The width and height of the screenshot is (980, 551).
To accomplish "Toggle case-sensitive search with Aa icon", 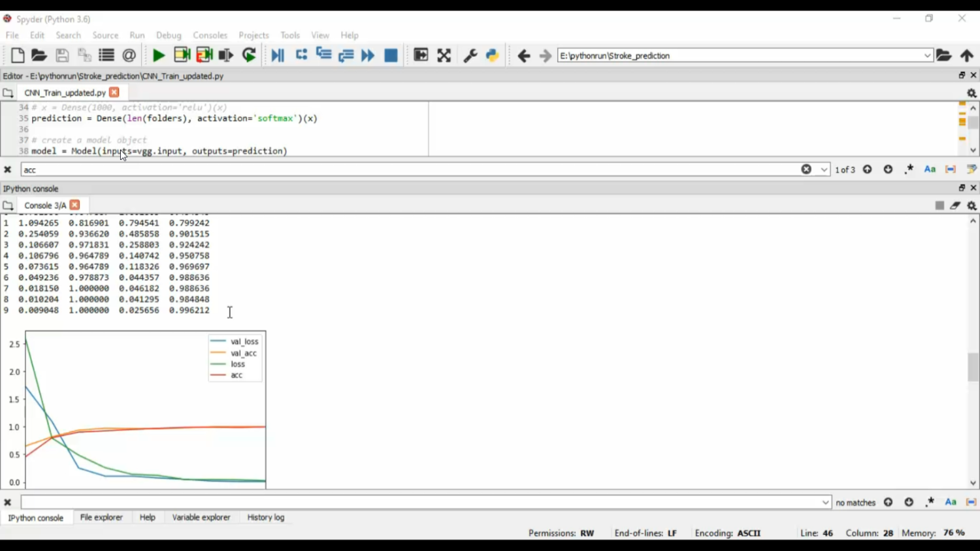I will (x=930, y=169).
